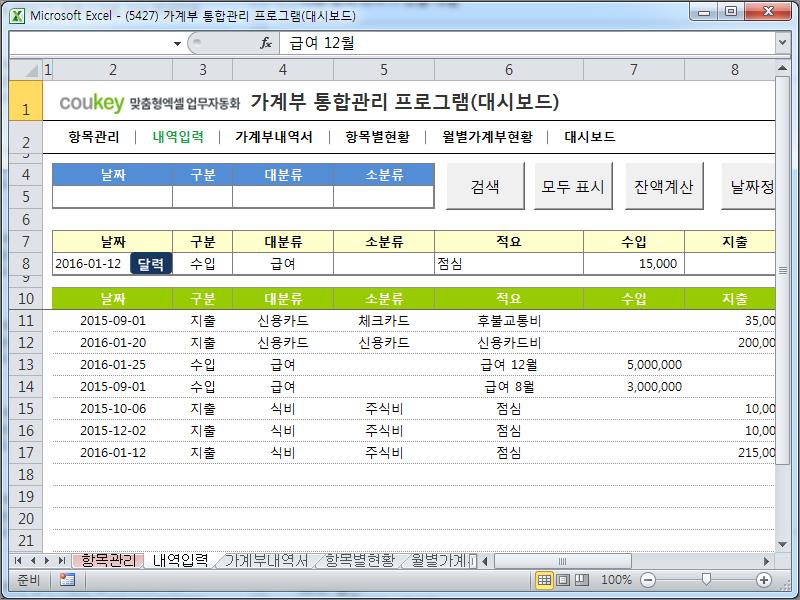Open the Name Box dropdown arrow

tap(177, 43)
